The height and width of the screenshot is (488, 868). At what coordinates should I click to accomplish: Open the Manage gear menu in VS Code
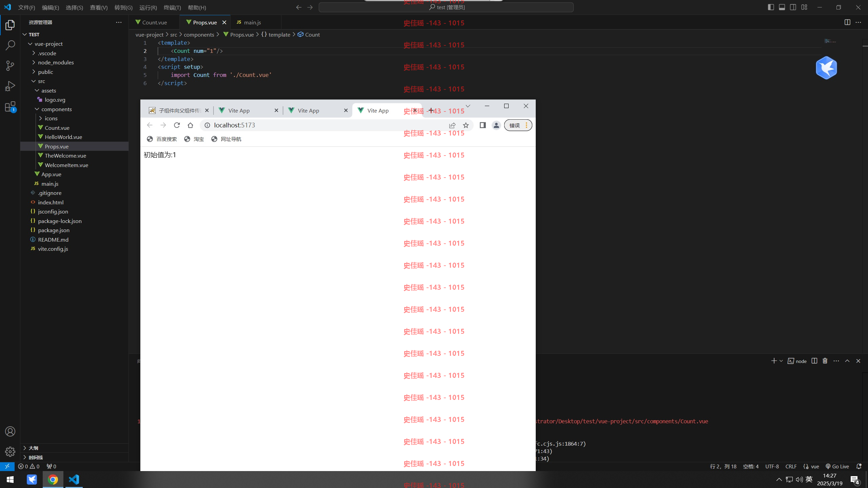[10, 452]
